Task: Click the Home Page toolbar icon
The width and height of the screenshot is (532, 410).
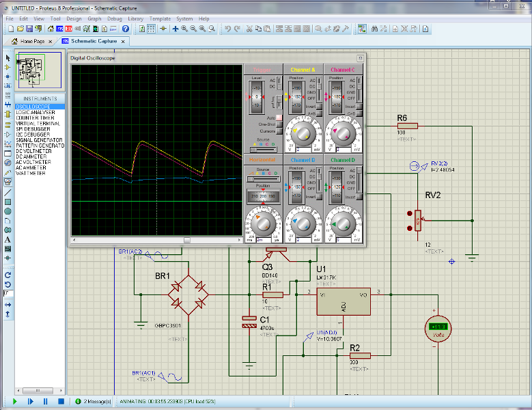Action: pos(51,29)
